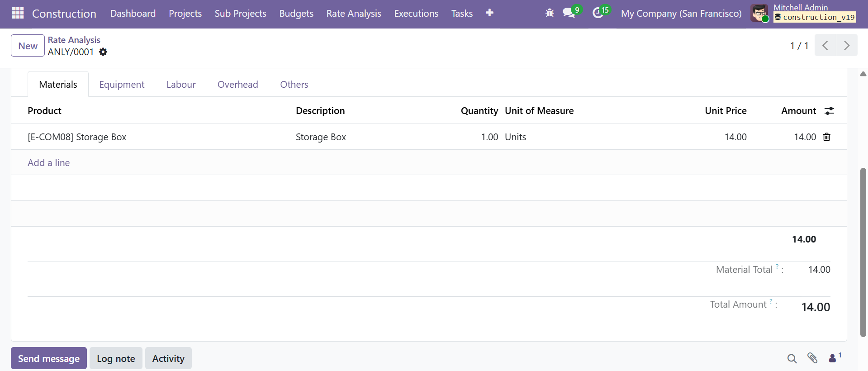This screenshot has width=868, height=371.
Task: Click the debug bug icon
Action: [x=550, y=13]
